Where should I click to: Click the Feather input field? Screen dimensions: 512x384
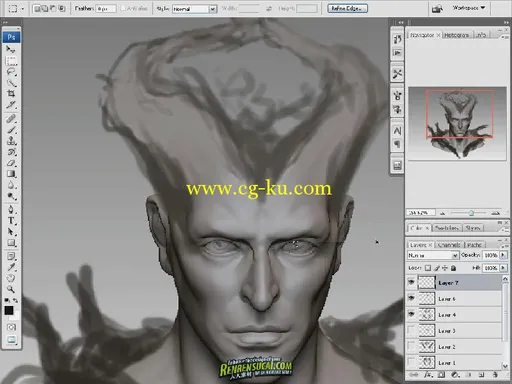click(106, 9)
